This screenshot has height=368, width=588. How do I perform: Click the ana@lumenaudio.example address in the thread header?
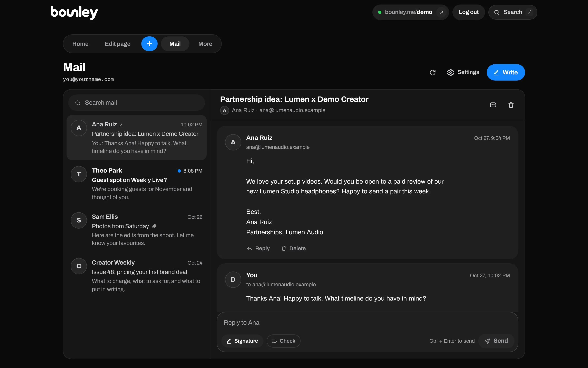tap(292, 110)
